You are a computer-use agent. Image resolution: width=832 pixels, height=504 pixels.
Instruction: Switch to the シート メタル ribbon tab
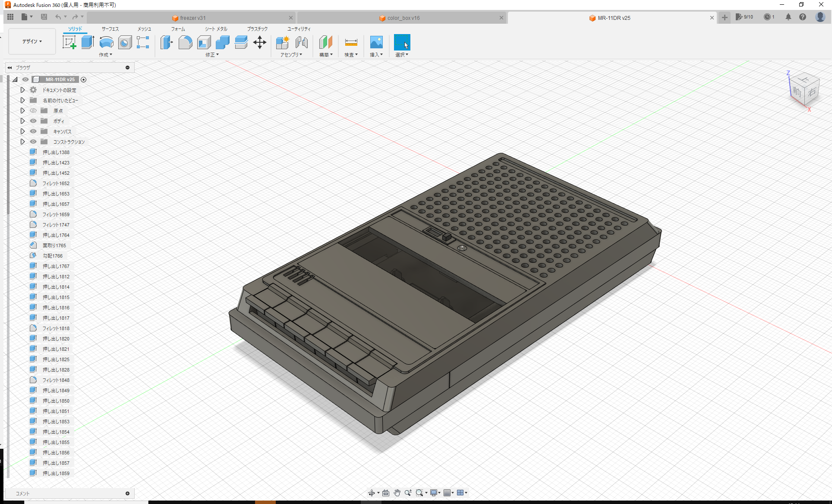[x=215, y=29]
